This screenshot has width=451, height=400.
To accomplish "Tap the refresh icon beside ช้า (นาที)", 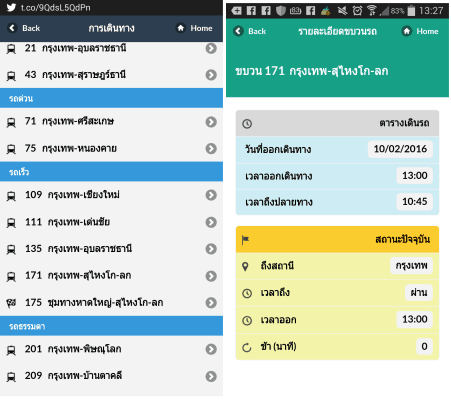I will coord(247,348).
